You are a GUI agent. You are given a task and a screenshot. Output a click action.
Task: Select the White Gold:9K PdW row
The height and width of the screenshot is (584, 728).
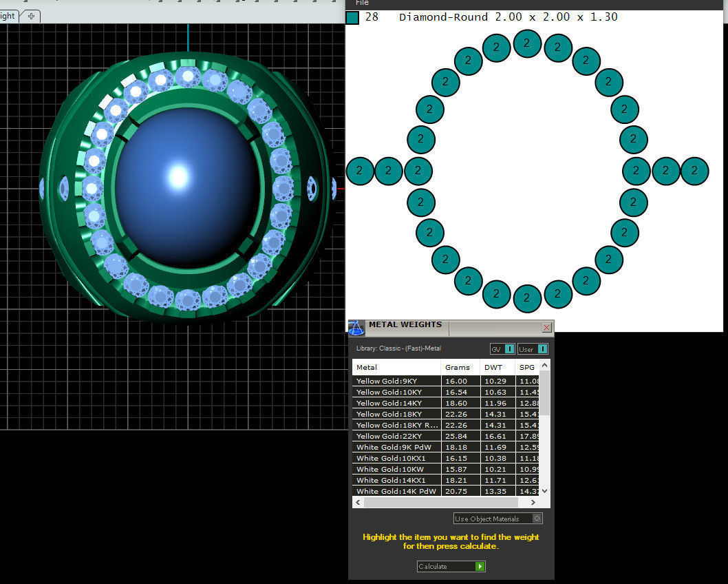[x=446, y=448]
